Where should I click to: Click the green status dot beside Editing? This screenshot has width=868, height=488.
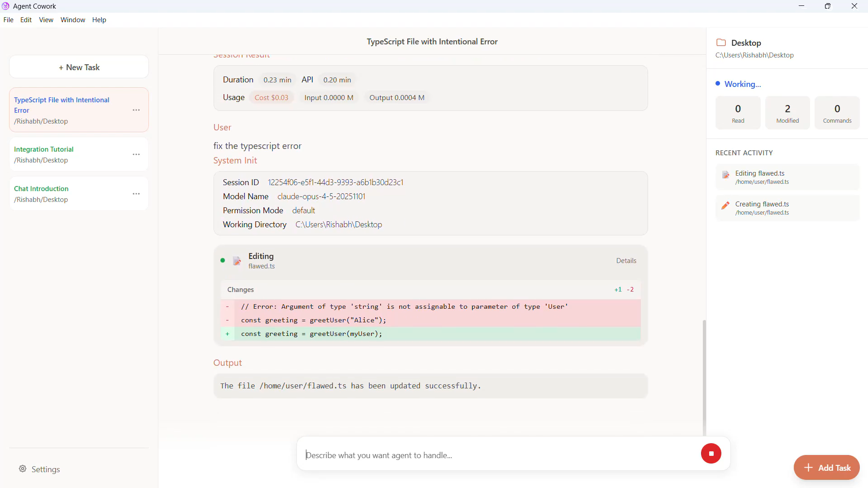pos(223,260)
